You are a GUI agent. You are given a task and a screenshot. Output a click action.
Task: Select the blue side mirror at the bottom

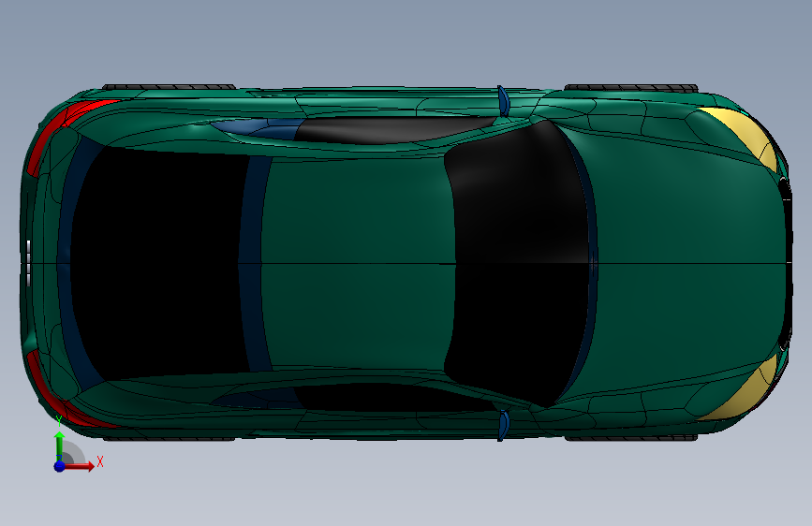pyautogui.click(x=503, y=426)
